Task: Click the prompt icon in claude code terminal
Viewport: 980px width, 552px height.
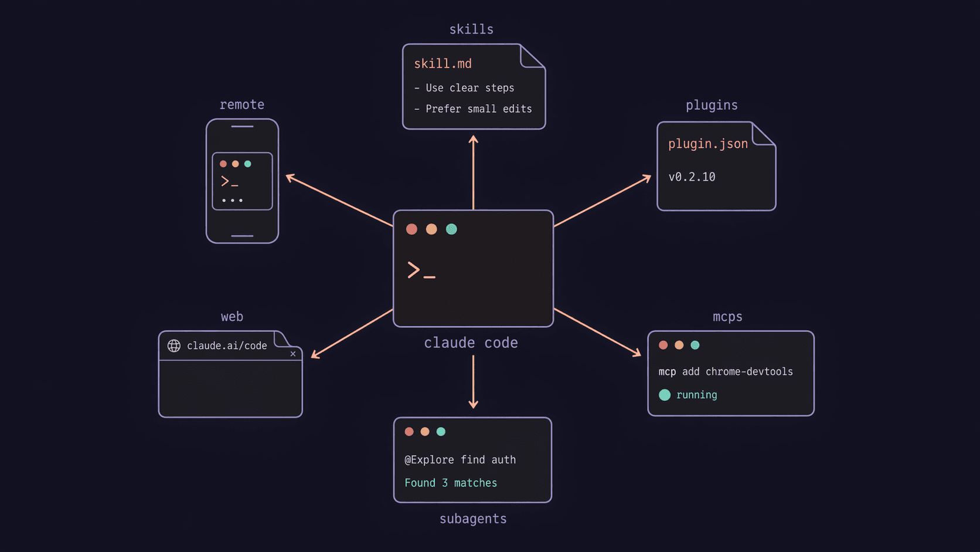Action: 421,270
